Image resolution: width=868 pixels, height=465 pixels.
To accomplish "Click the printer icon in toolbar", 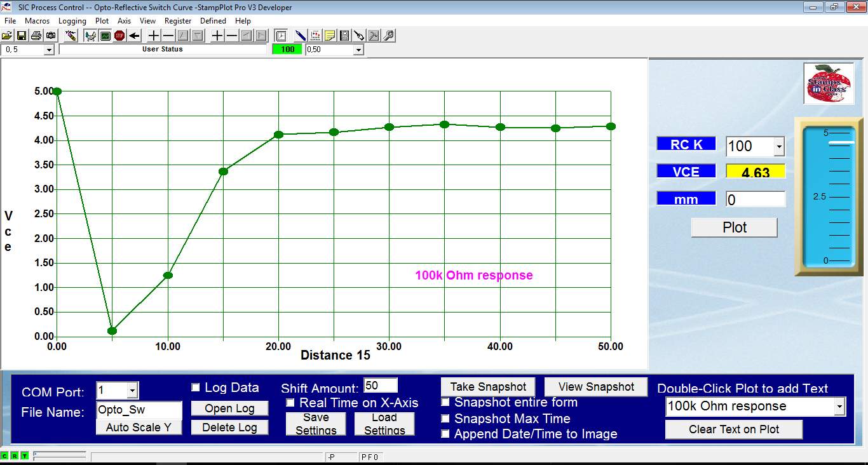I will (36, 36).
